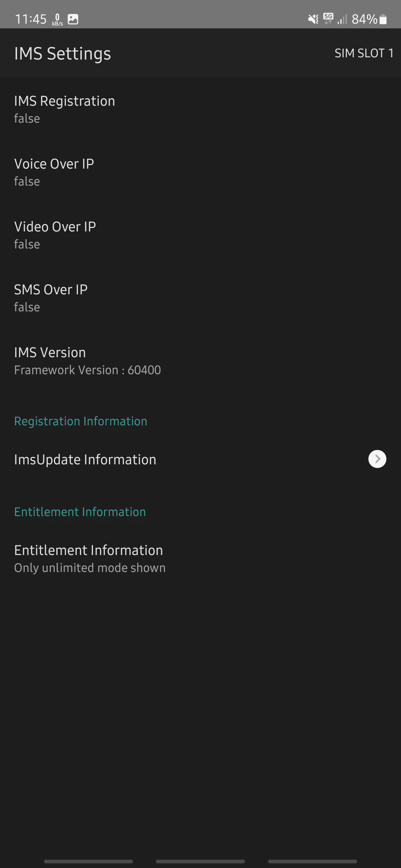Tap the chevron arrow beside ImsUpdate Information
This screenshot has width=401, height=868.
[x=377, y=459]
